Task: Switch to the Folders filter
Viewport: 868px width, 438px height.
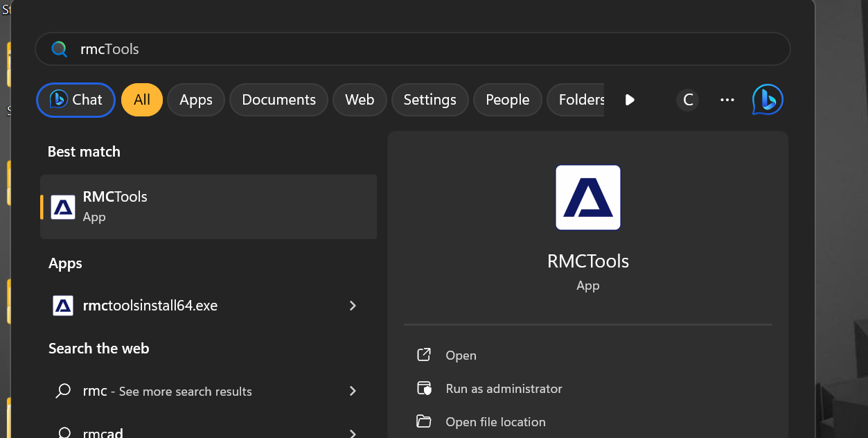Action: pyautogui.click(x=576, y=100)
